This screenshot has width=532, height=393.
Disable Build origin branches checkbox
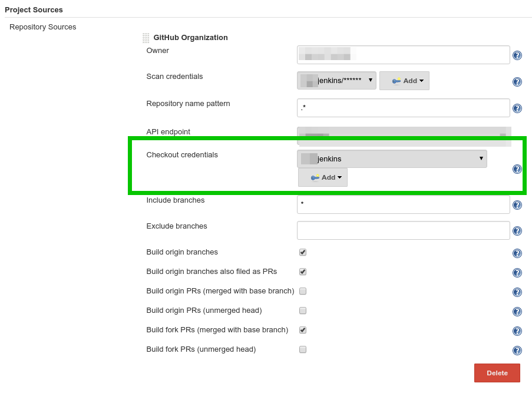(x=303, y=252)
